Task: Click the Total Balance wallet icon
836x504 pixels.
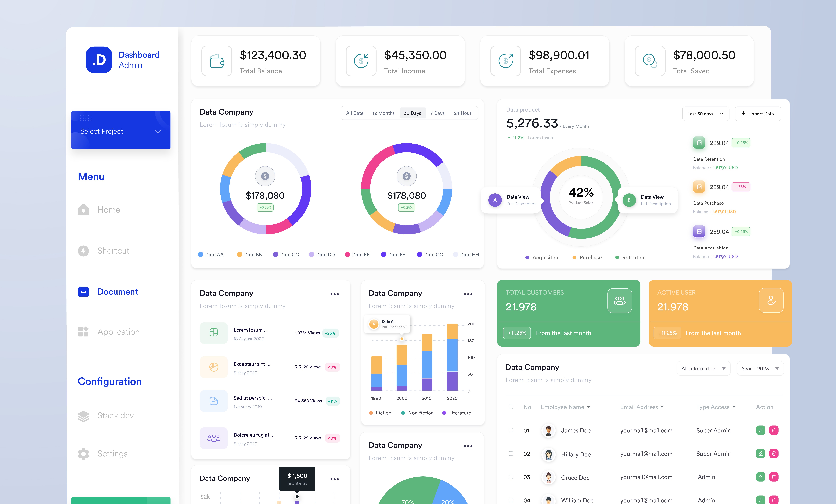Action: point(217,61)
